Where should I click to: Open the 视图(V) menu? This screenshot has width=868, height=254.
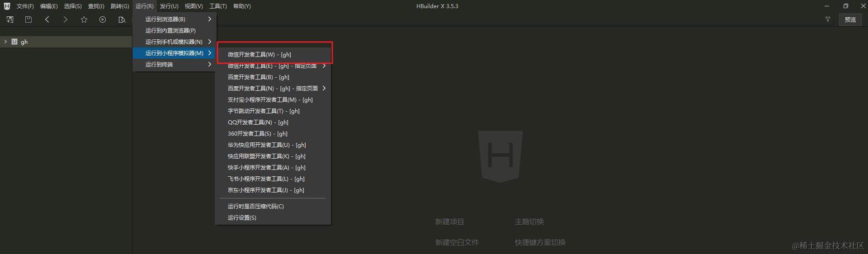[193, 6]
